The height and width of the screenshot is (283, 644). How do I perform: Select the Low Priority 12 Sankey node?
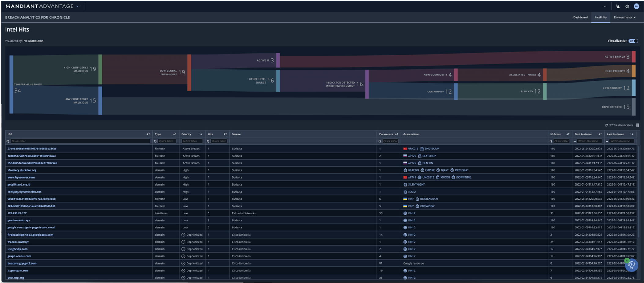coord(634,88)
